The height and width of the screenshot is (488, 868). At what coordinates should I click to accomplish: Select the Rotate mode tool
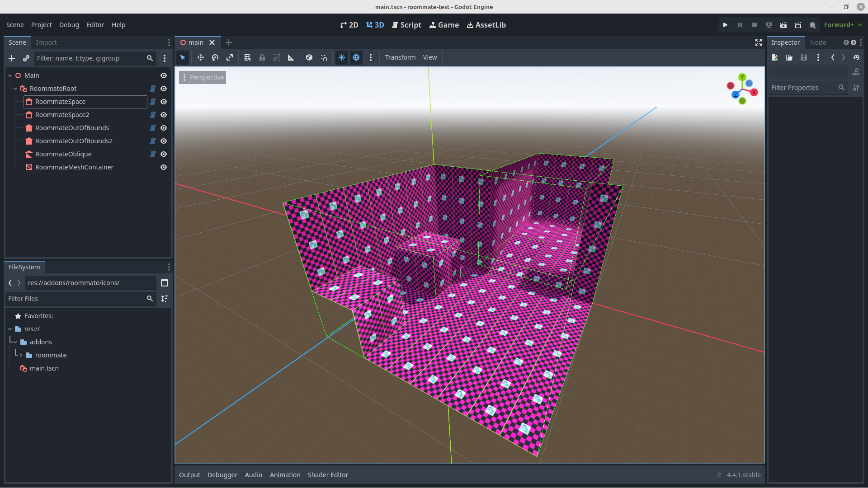[215, 57]
